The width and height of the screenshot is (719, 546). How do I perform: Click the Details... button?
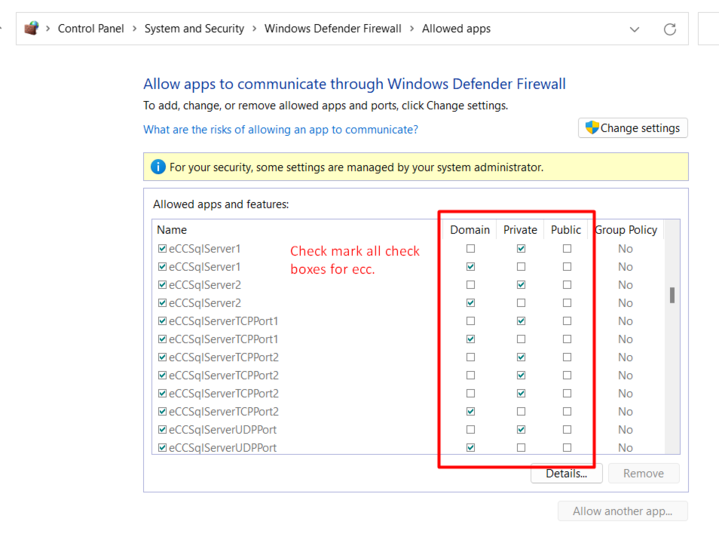[566, 474]
